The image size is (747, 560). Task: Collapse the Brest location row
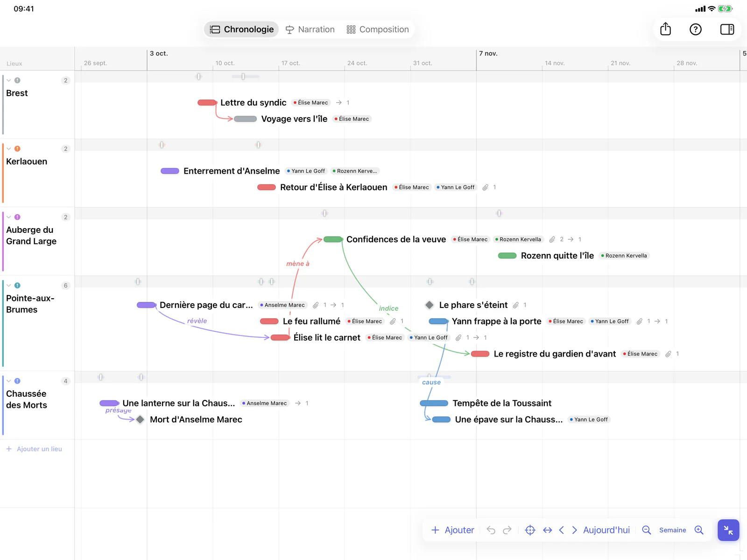(x=9, y=80)
